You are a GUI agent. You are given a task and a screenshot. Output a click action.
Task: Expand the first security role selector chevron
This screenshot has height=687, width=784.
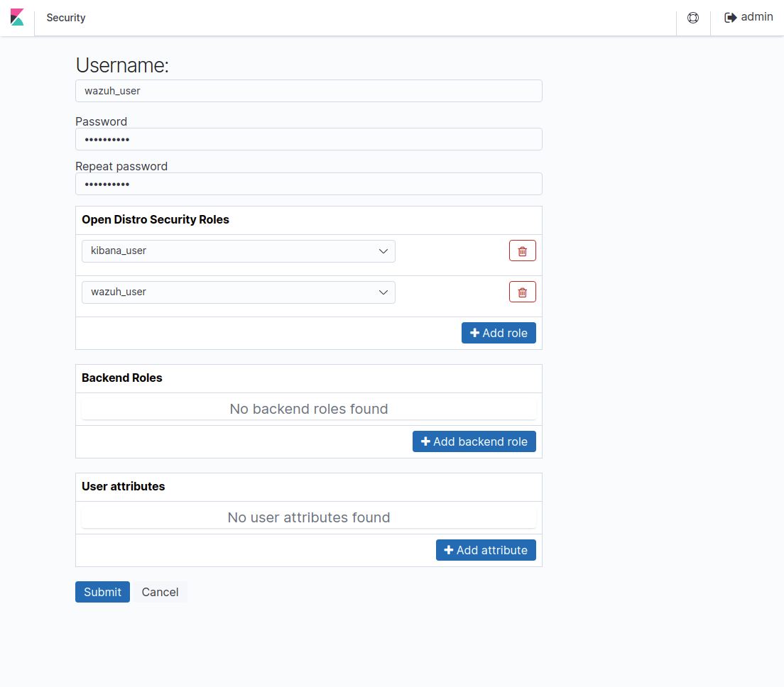[383, 251]
